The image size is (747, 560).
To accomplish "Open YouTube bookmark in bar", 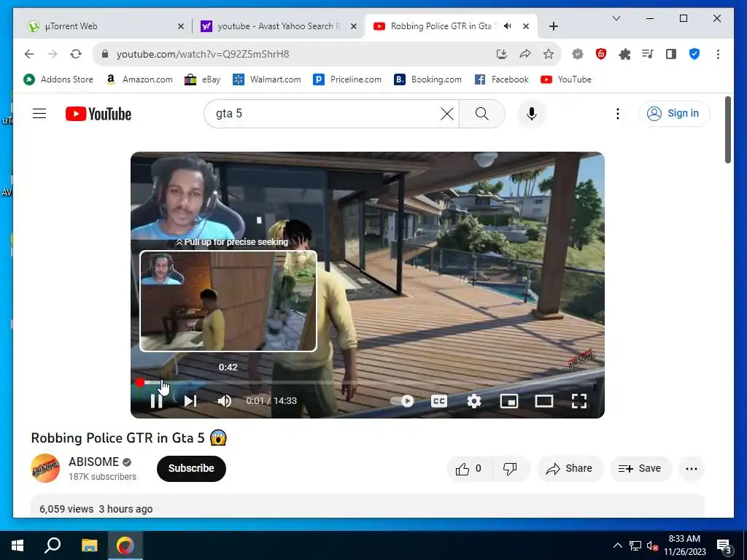I will click(x=566, y=79).
